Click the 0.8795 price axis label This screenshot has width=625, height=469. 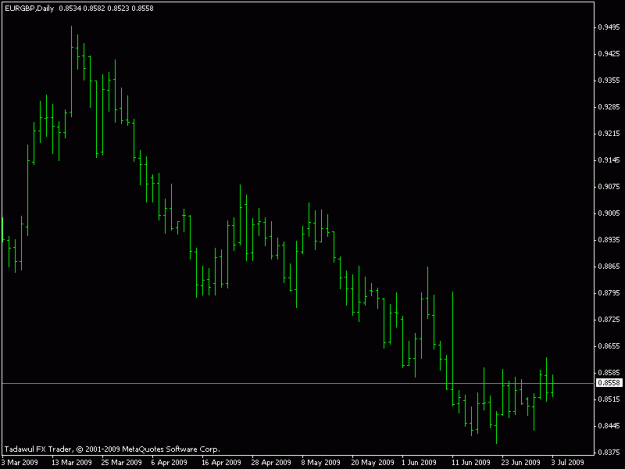609,293
